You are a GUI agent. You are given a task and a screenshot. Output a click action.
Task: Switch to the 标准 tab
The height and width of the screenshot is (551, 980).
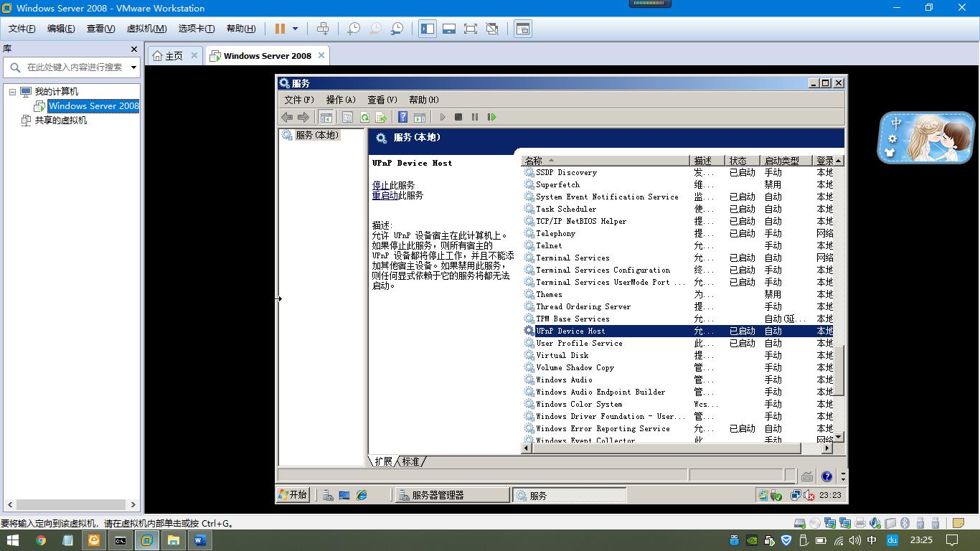point(410,461)
